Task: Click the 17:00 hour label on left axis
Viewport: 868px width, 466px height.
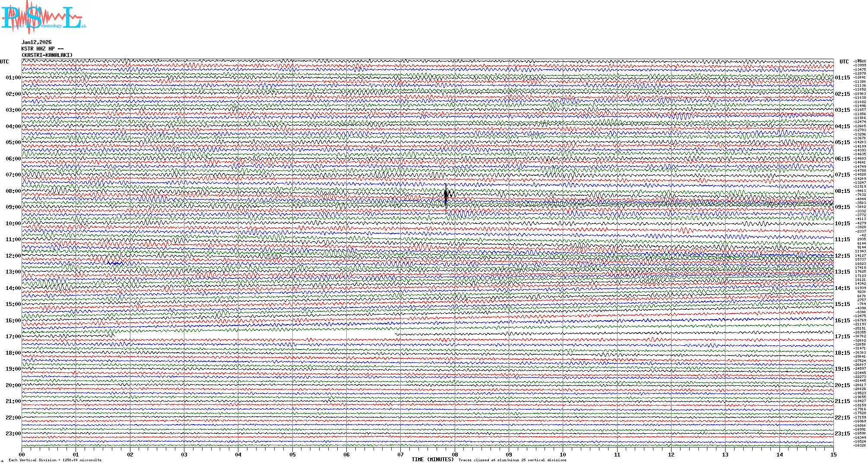Action: (13, 337)
